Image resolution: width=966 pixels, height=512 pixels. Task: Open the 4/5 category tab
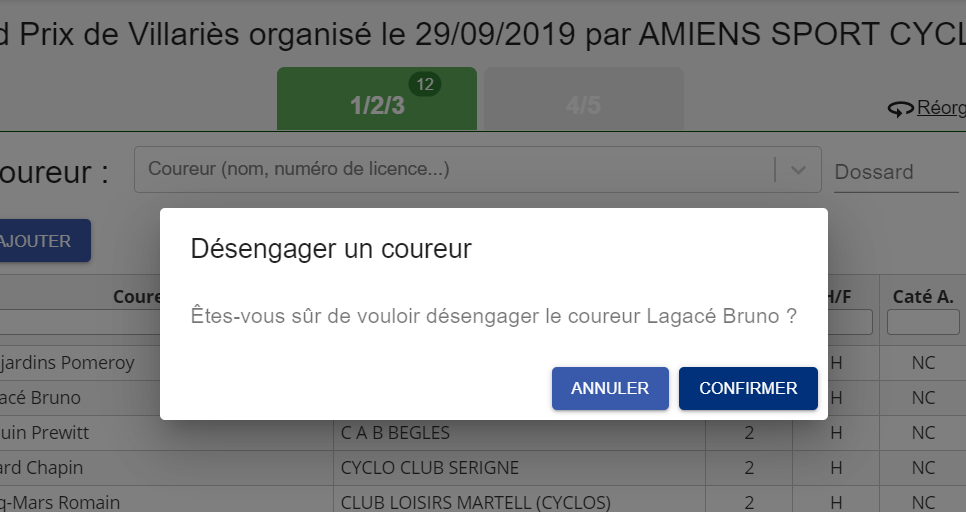(x=583, y=99)
